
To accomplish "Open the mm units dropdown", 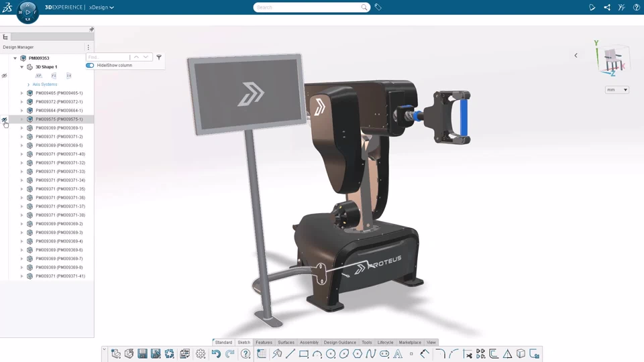I will pos(617,89).
